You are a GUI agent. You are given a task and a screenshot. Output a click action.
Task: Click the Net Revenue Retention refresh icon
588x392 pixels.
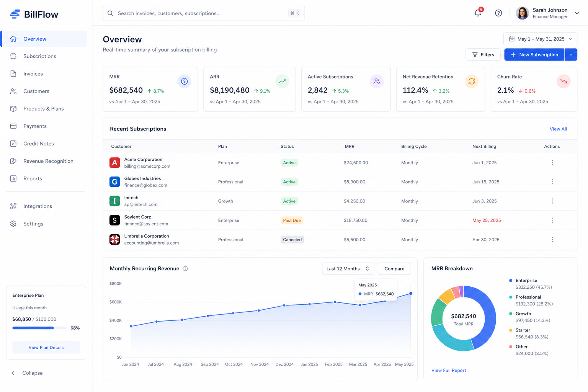472,81
